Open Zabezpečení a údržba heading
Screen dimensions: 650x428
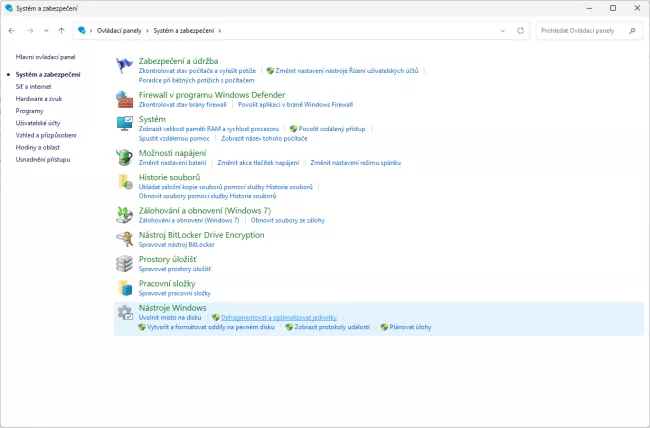point(178,61)
